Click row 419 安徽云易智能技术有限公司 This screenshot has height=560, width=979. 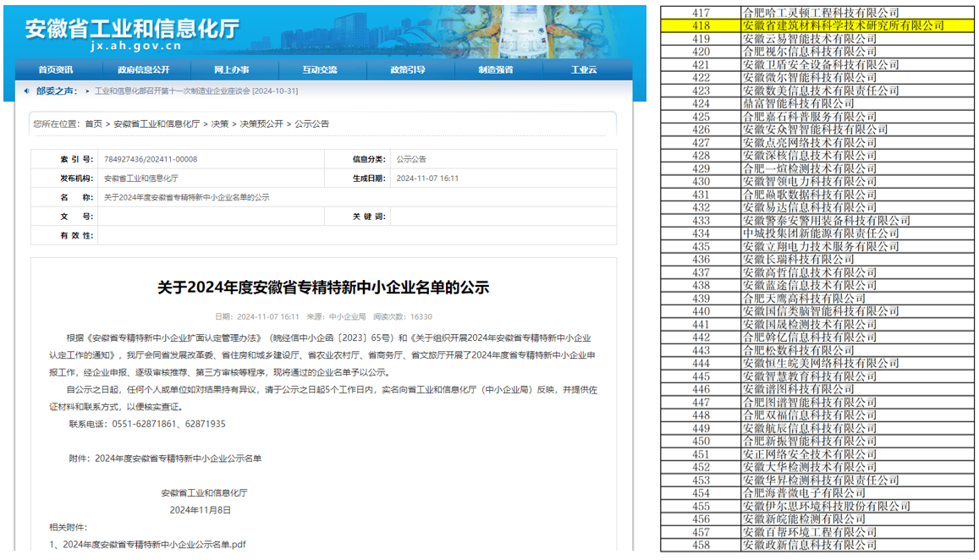(x=809, y=39)
